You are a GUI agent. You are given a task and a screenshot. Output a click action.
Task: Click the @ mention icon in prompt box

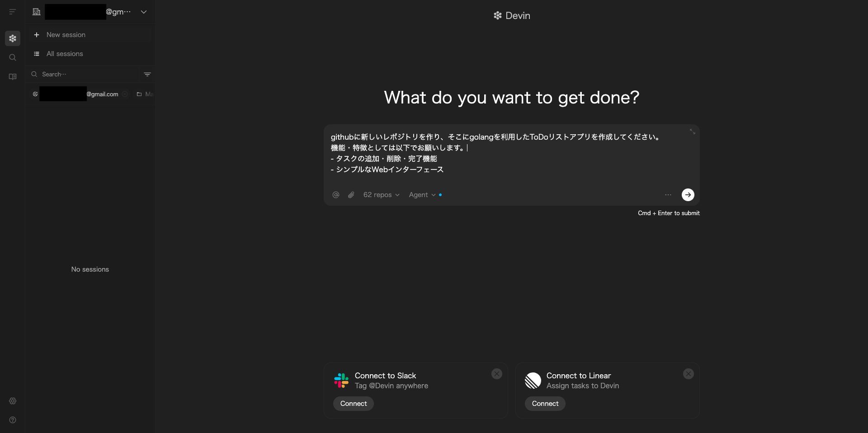click(x=336, y=195)
